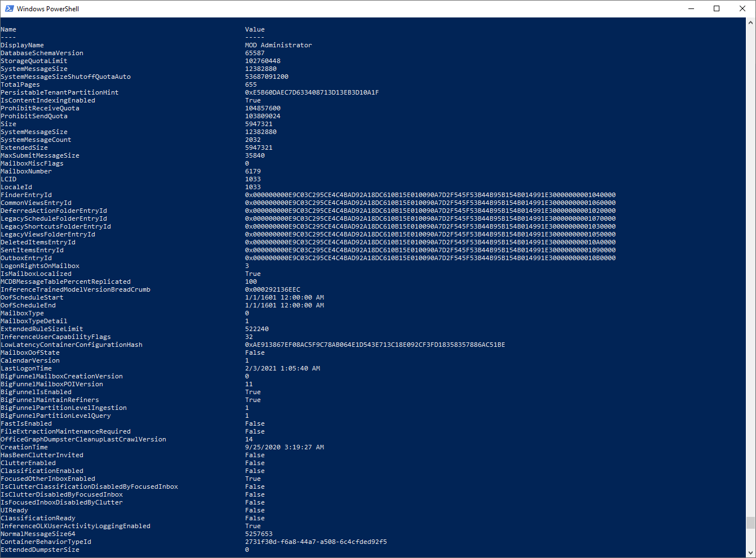Image resolution: width=756 pixels, height=558 pixels.
Task: Click the MailboxNumber value 6179
Action: 252,171
